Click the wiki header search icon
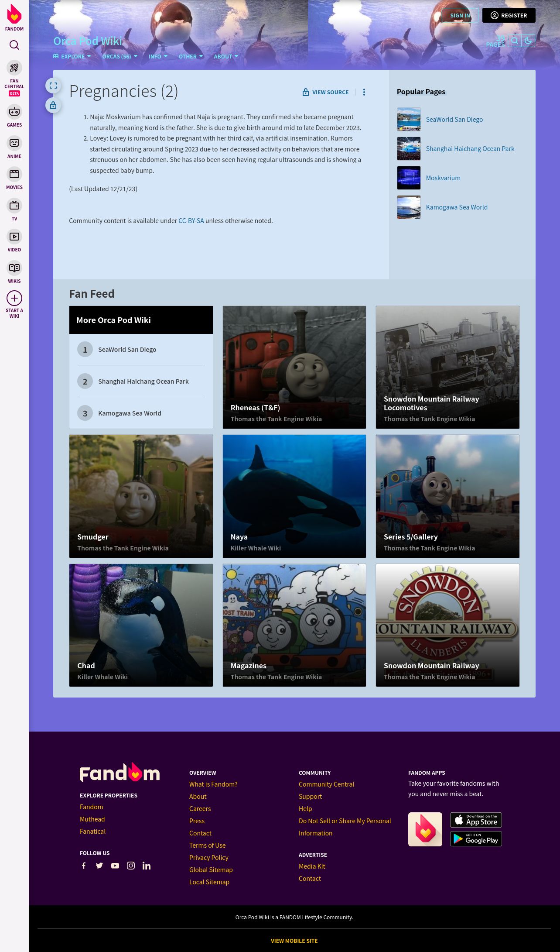Viewport: 560px width, 952px height. (x=515, y=41)
